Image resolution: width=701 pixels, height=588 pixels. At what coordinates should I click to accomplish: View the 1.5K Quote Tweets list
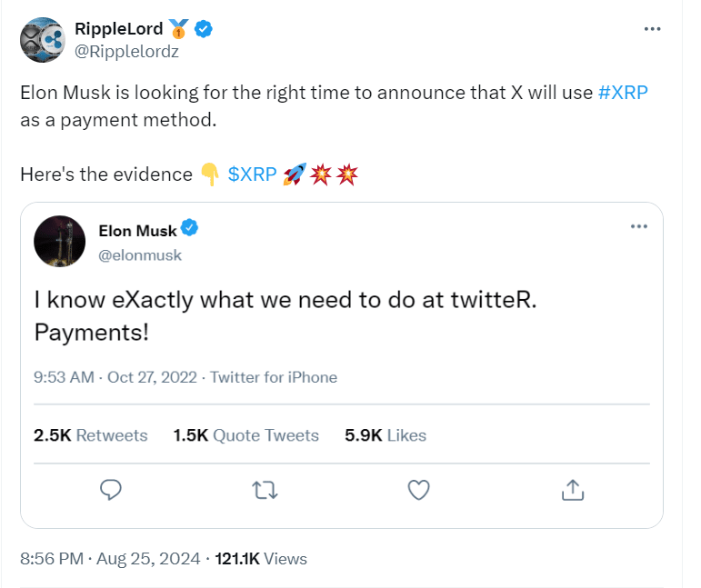coord(245,435)
